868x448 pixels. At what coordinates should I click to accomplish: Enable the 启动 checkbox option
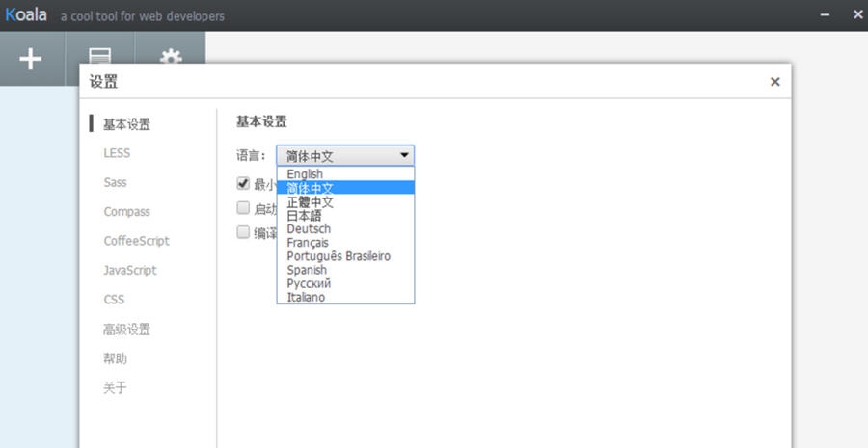pyautogui.click(x=243, y=208)
